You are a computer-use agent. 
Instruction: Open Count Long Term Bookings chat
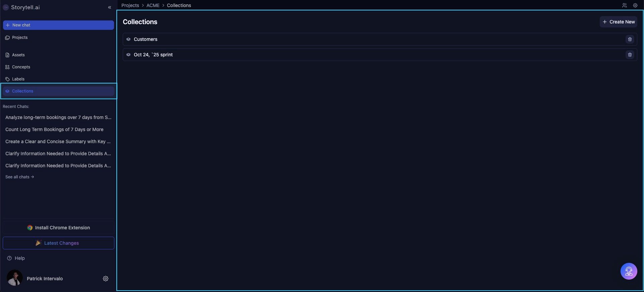coord(54,129)
